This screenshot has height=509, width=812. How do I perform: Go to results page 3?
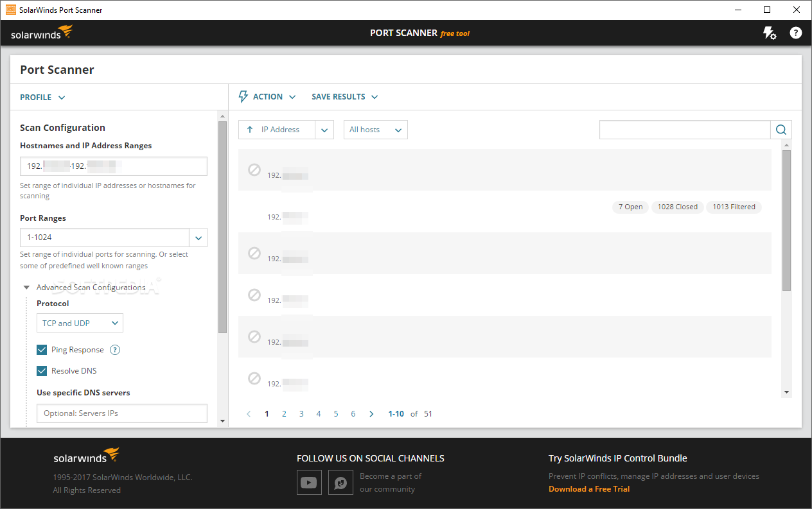tap(301, 414)
